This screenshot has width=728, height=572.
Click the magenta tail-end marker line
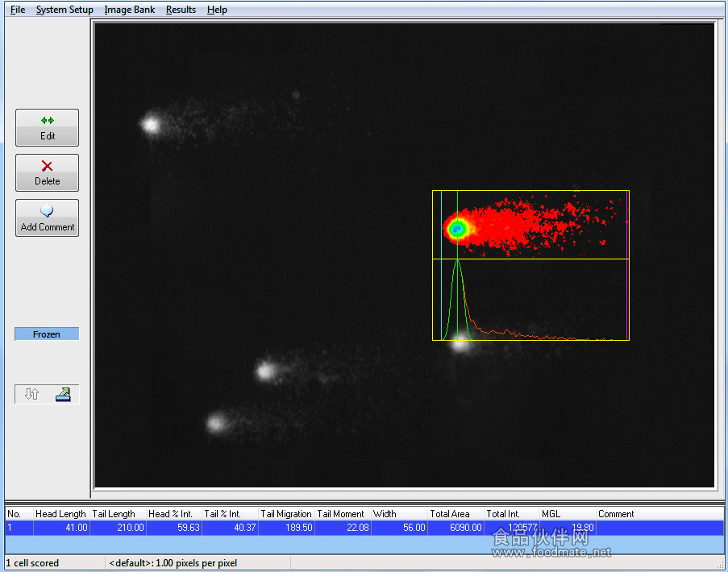coord(627,265)
